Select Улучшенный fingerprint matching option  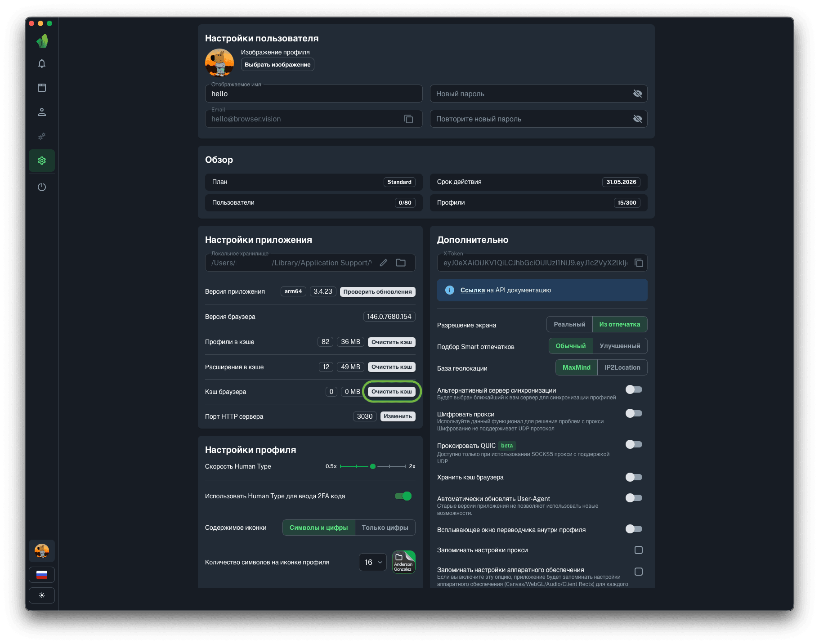click(x=620, y=346)
